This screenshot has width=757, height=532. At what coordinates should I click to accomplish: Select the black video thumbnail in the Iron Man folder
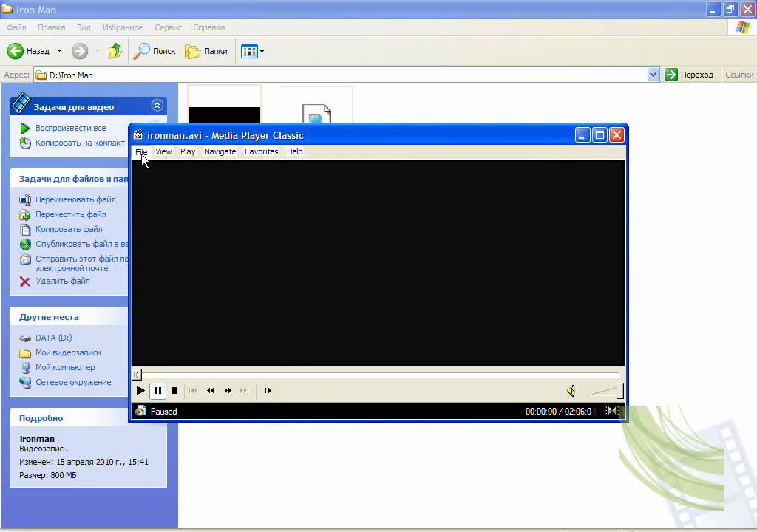[225, 104]
